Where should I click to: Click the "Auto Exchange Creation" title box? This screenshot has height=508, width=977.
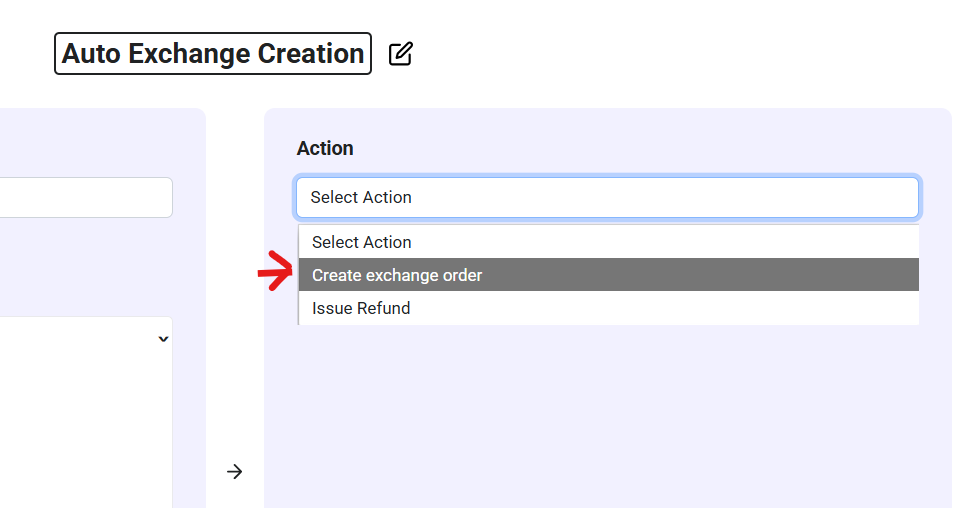click(213, 54)
